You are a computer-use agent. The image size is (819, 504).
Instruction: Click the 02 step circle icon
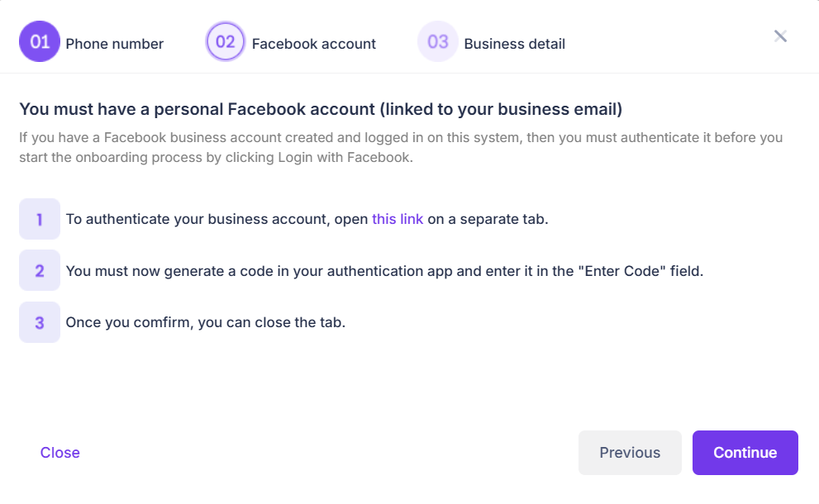pyautogui.click(x=226, y=42)
